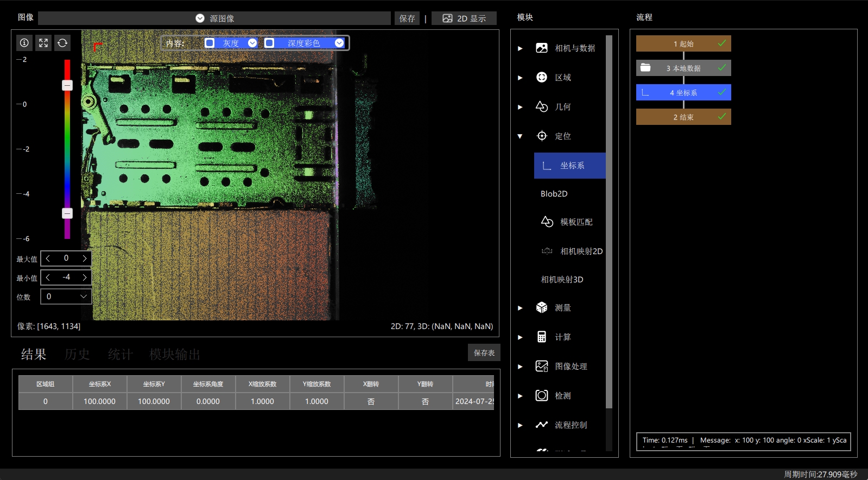Click the 定位 crosshair icon
This screenshot has height=480, width=868.
(x=542, y=136)
